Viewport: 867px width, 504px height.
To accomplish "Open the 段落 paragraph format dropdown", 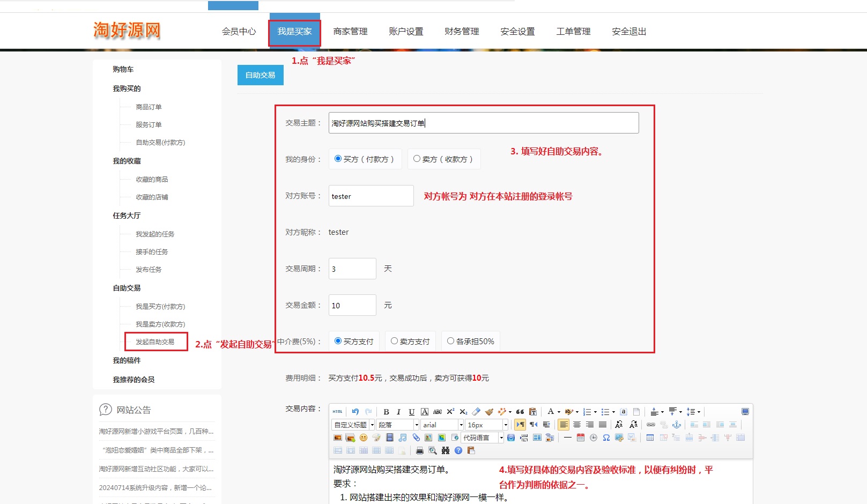I will click(x=416, y=425).
